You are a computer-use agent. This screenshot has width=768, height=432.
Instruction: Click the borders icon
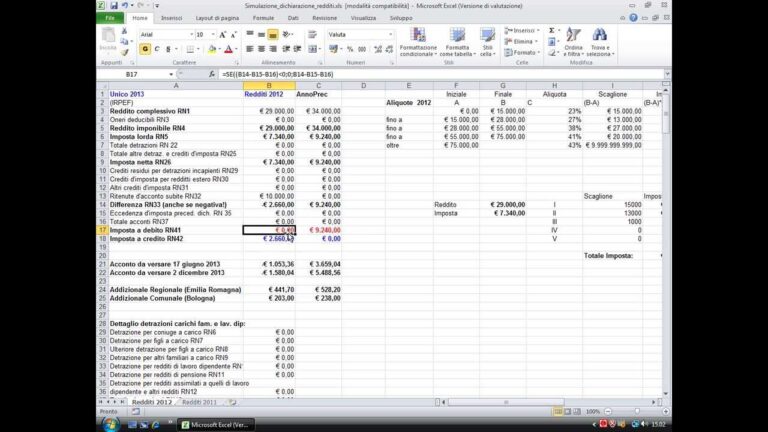190,49
